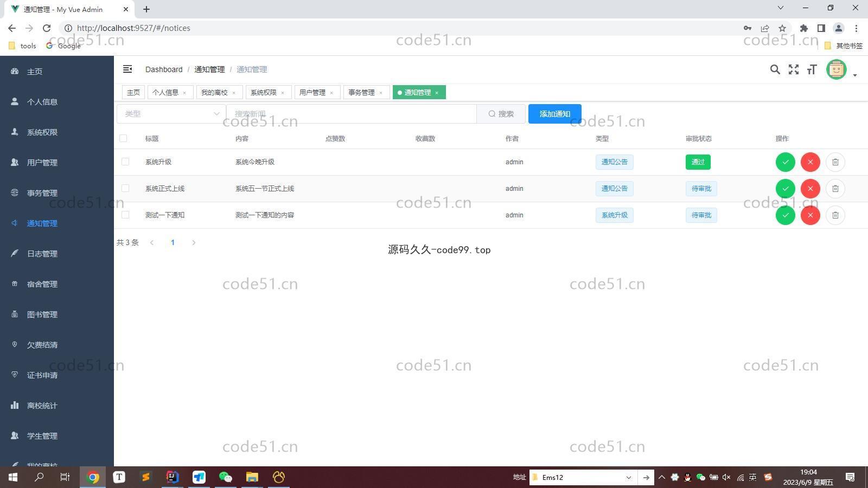Image resolution: width=868 pixels, height=488 pixels.
Task: Expand taskbar address dropdown Ems12
Action: click(629, 478)
